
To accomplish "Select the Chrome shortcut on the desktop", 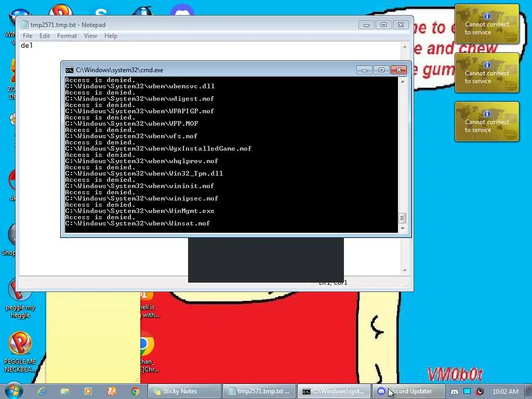I will click(x=149, y=353).
